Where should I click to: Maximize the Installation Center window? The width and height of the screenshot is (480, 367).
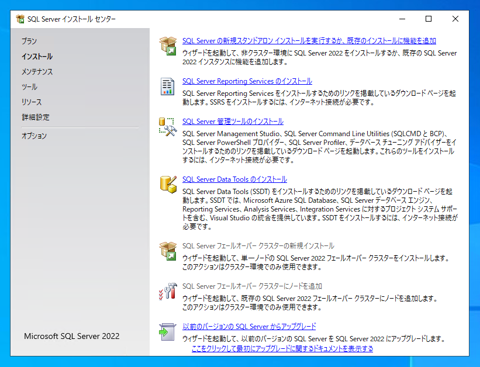coord(429,19)
